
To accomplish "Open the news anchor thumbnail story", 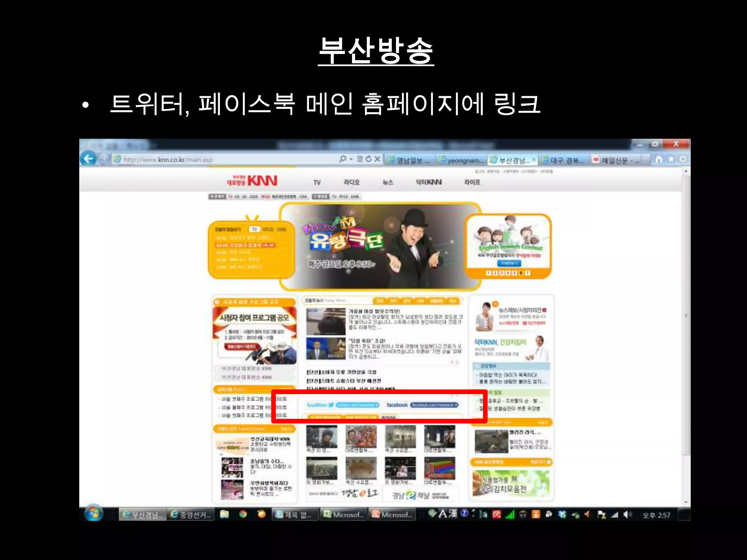I will click(x=325, y=349).
